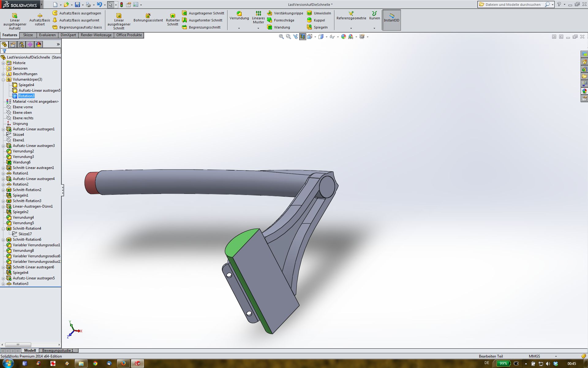588x368 pixels.
Task: Open Referenzgeometrie dropdown arrow
Action: click(351, 28)
